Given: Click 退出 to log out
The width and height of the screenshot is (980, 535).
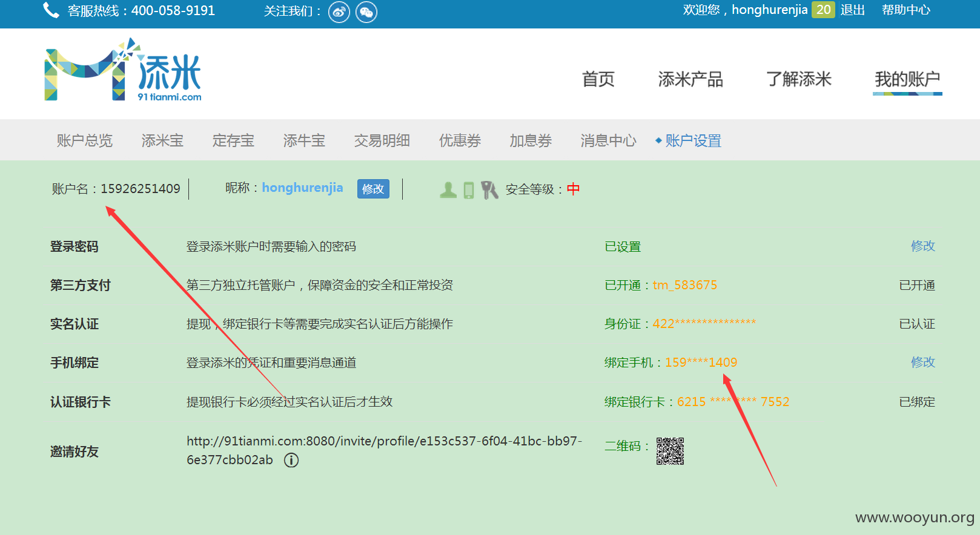Looking at the screenshot, I should (853, 10).
